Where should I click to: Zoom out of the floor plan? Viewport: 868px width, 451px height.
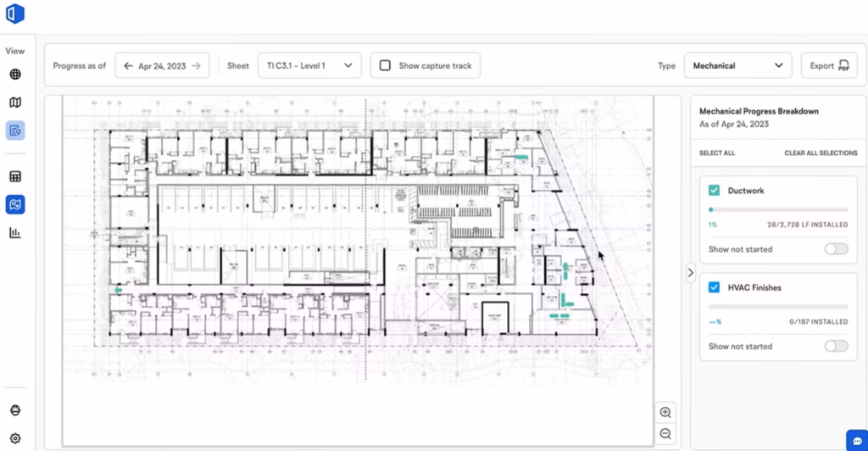coord(665,434)
